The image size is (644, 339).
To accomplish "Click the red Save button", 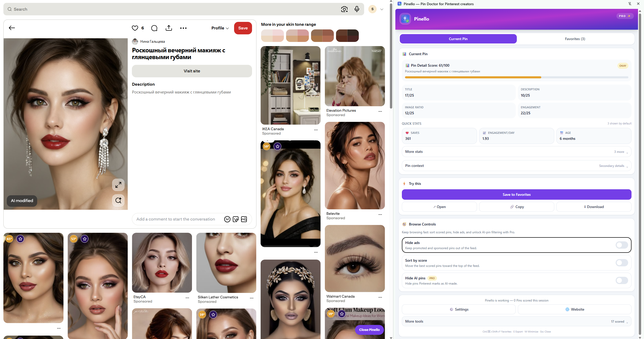I will (243, 28).
